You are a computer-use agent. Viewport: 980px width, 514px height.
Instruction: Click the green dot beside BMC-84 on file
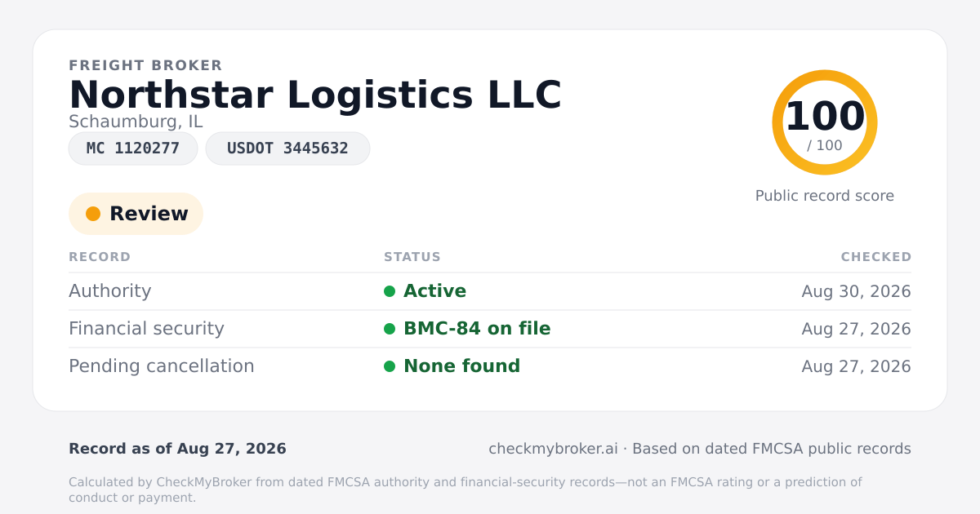(x=390, y=329)
